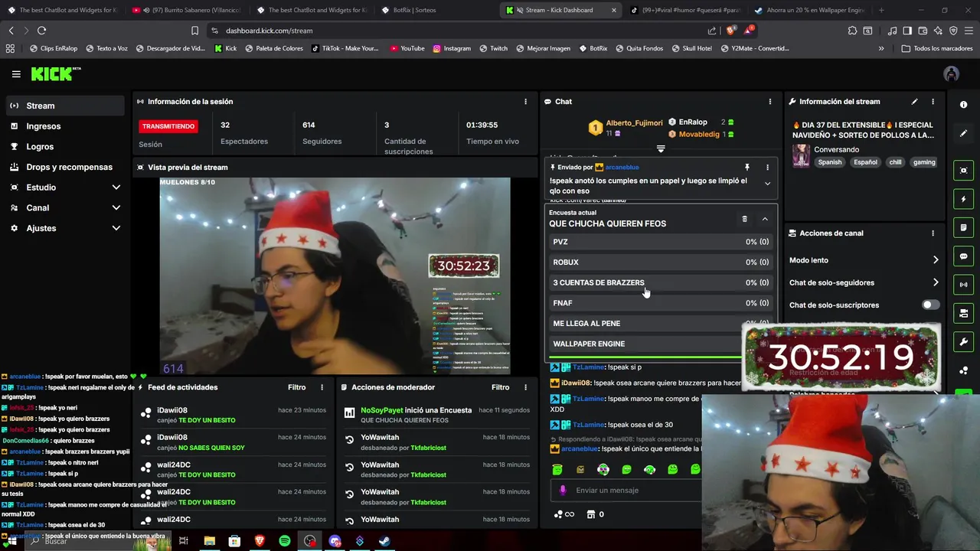Open Logros in the left sidebar
980x551 pixels.
[x=64, y=146]
